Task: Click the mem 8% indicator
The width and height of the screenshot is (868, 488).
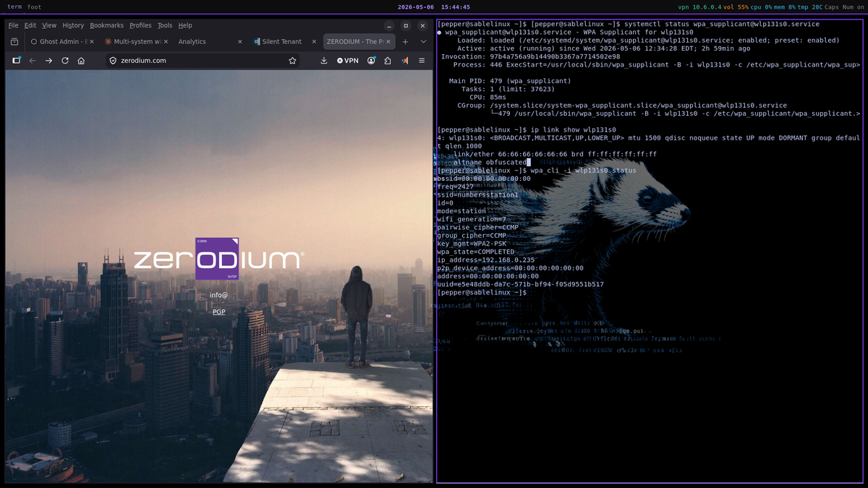Action: tap(784, 7)
